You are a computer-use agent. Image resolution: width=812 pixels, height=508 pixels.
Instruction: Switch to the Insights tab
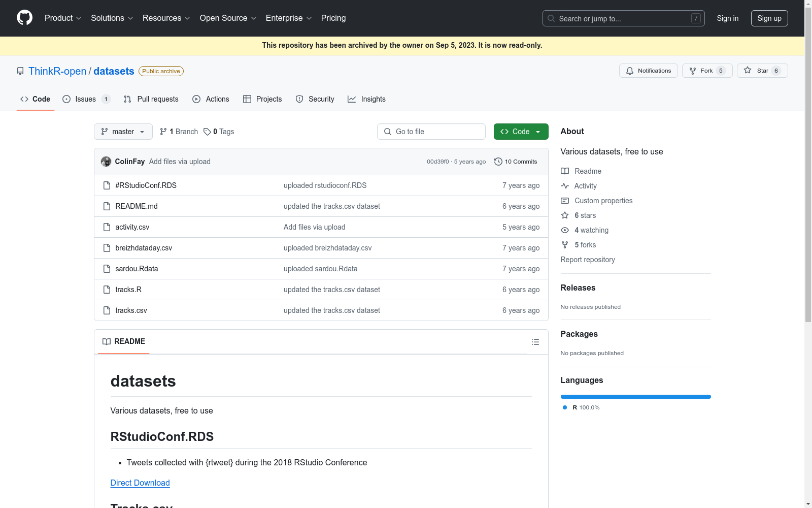tap(367, 99)
